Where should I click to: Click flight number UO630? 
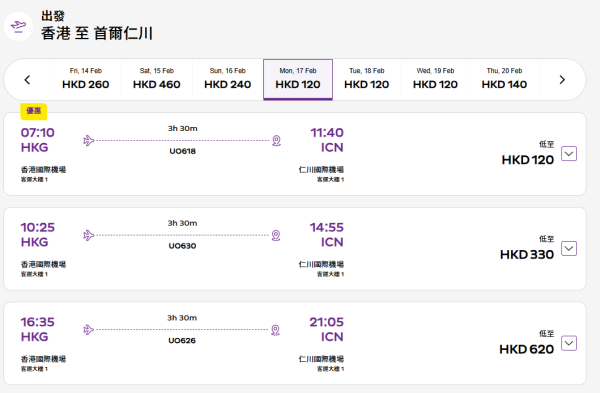[x=182, y=246]
